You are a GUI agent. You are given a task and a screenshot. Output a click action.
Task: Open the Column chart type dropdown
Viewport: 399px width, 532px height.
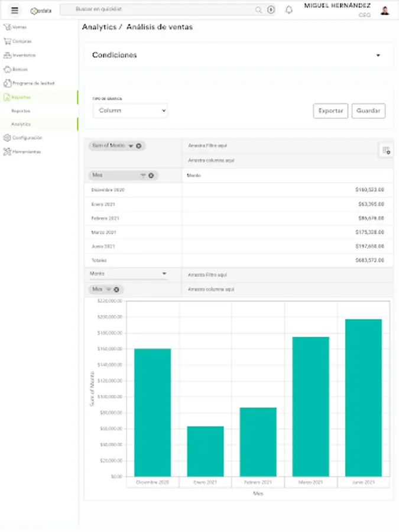coord(130,111)
